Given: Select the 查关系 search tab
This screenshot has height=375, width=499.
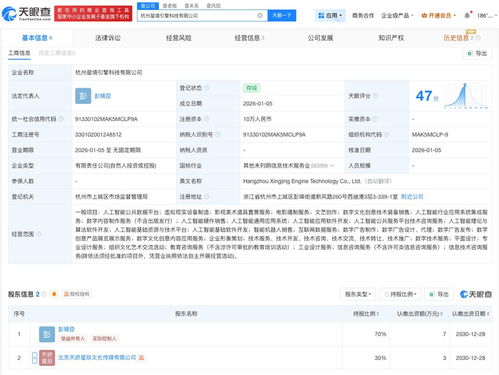Looking at the screenshot, I should coord(192,6).
